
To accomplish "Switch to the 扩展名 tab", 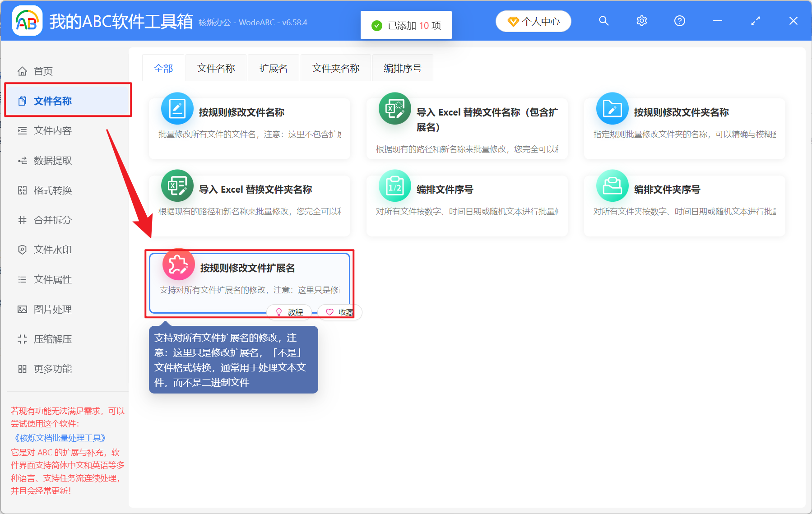I will (x=273, y=68).
